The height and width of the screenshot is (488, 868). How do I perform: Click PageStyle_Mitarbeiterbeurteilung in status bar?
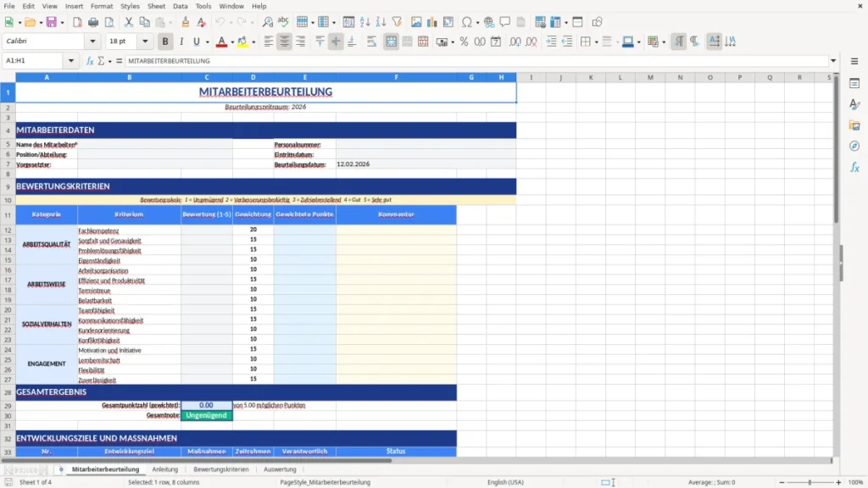tap(325, 482)
